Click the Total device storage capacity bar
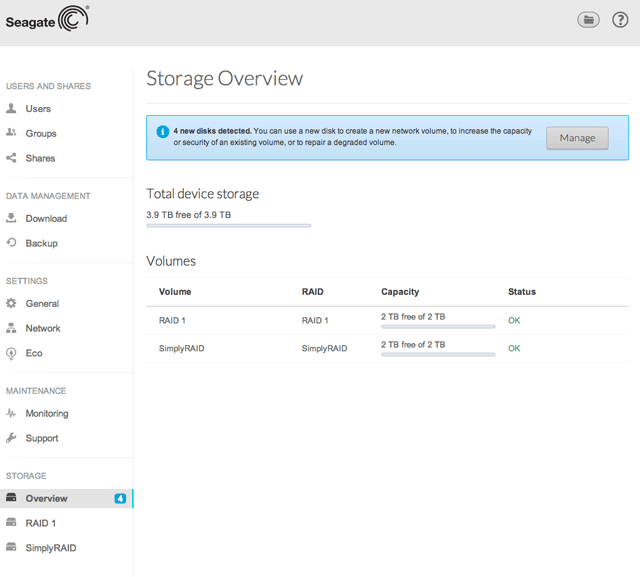The width and height of the screenshot is (640, 577). [x=229, y=226]
